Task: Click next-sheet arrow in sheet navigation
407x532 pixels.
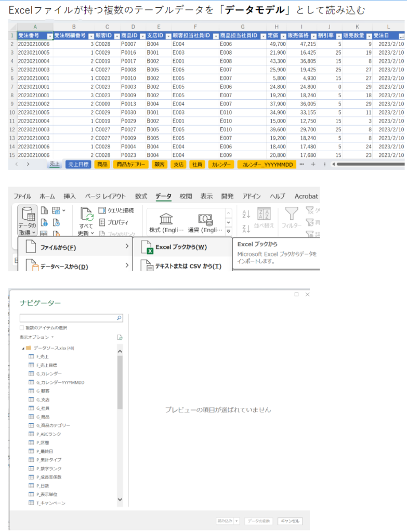Action: point(28,164)
